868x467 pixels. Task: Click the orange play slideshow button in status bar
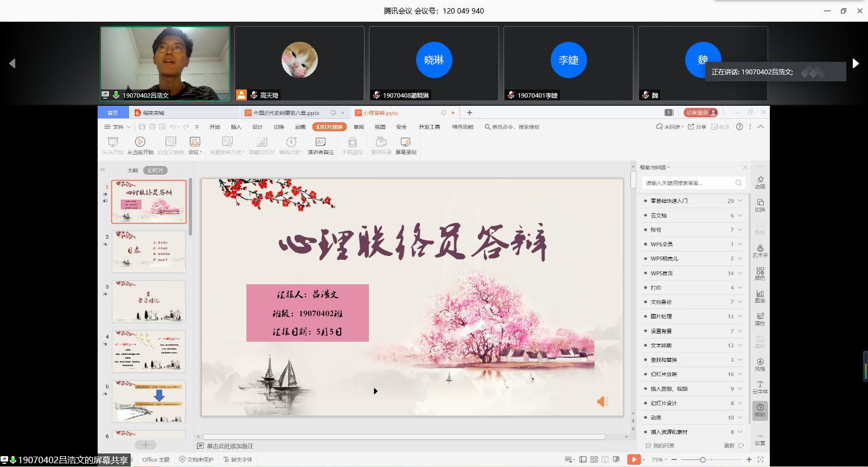(633, 459)
